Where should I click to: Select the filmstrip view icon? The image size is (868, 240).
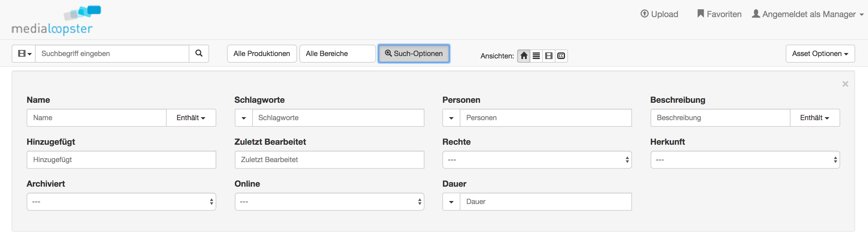pyautogui.click(x=549, y=56)
